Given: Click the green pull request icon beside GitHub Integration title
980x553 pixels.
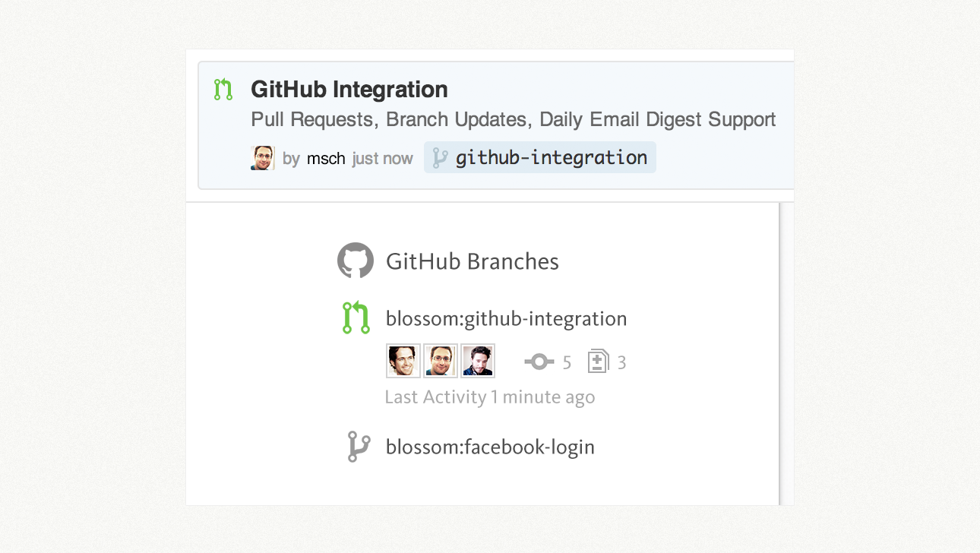Looking at the screenshot, I should [x=223, y=90].
